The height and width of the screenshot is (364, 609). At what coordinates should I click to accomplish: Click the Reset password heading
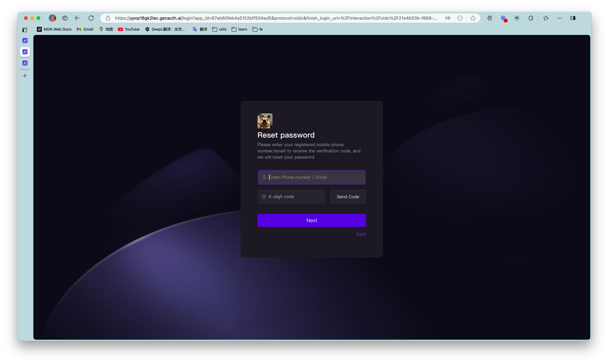(286, 135)
